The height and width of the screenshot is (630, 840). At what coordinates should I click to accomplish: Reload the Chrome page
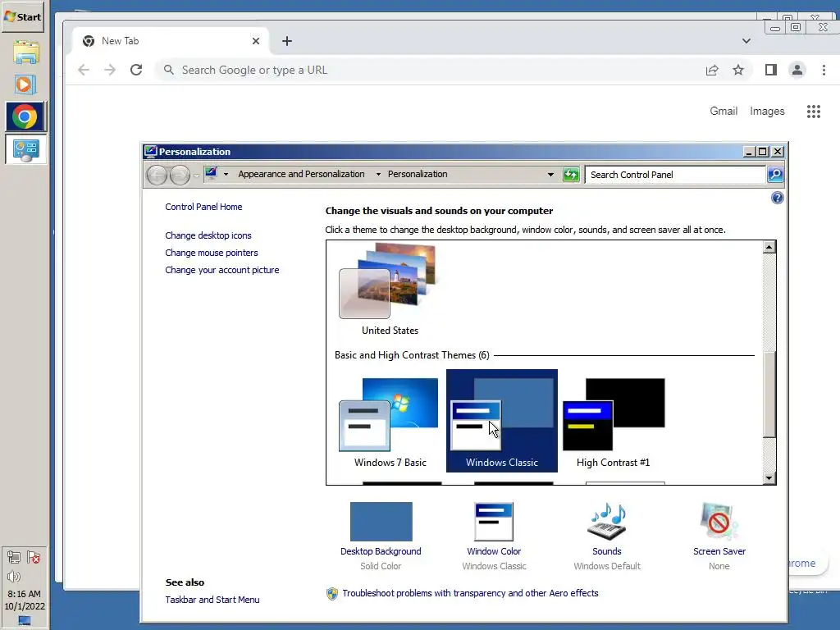(136, 70)
